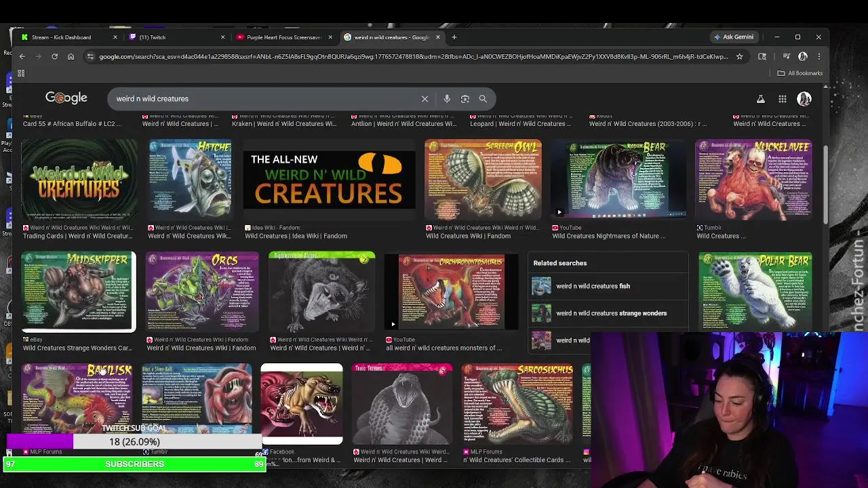
Task: Open the Chrome three-dot menu
Action: 818,56
